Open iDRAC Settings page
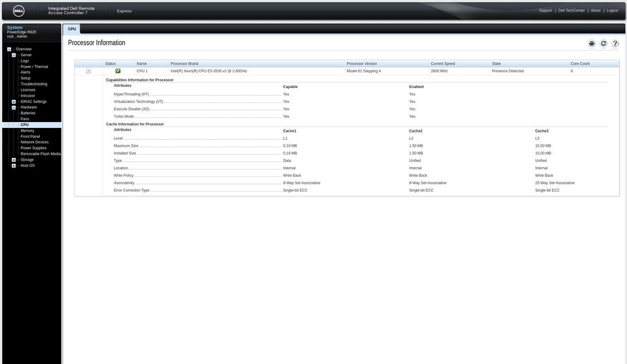The image size is (627, 364). [x=33, y=102]
